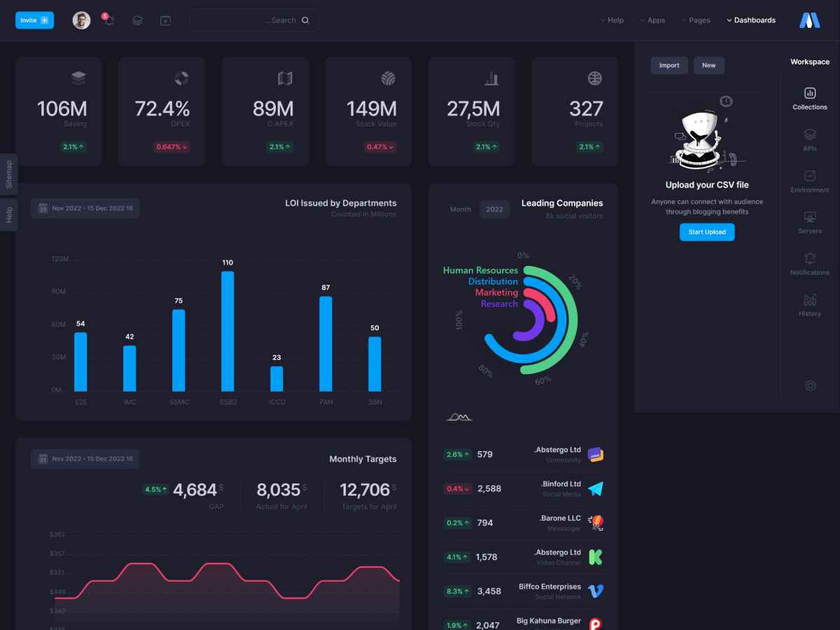Open the layers stack icon in header
Screen dimensions: 840x630
click(137, 20)
